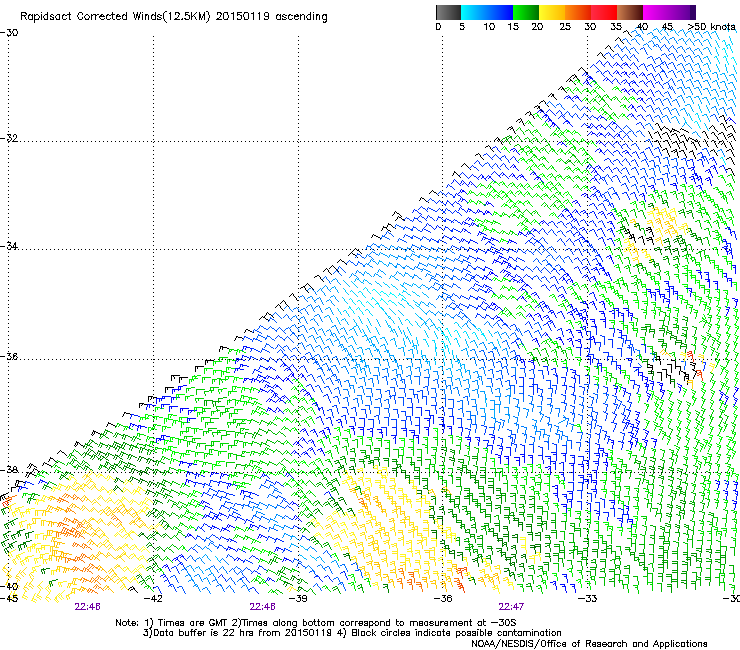Image resolution: width=740 pixels, height=650 pixels.
Task: Click the -36 latitude axis label
Action: [9, 356]
